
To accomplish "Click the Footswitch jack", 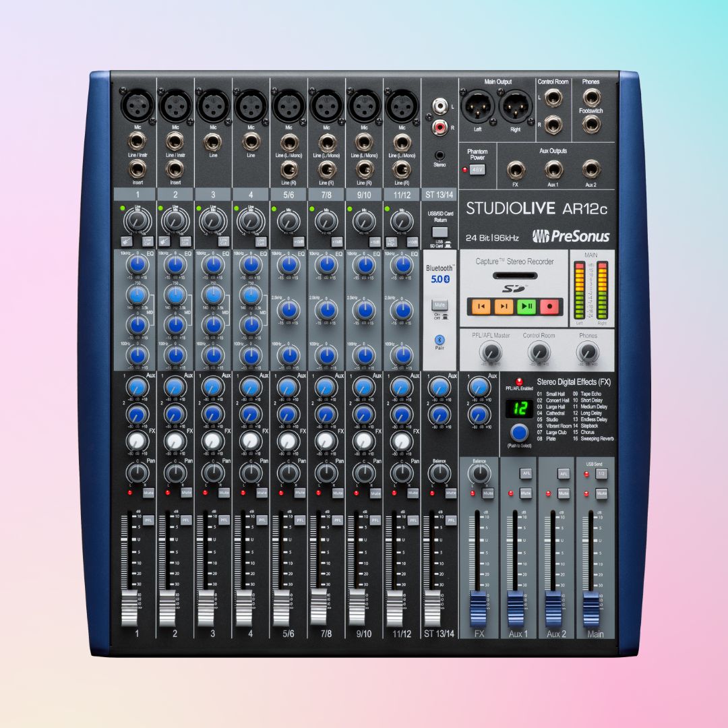I will [x=591, y=124].
